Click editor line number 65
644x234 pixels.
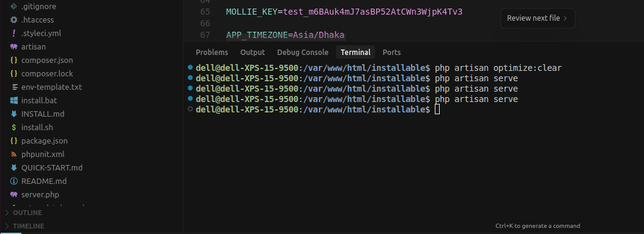[x=205, y=12]
